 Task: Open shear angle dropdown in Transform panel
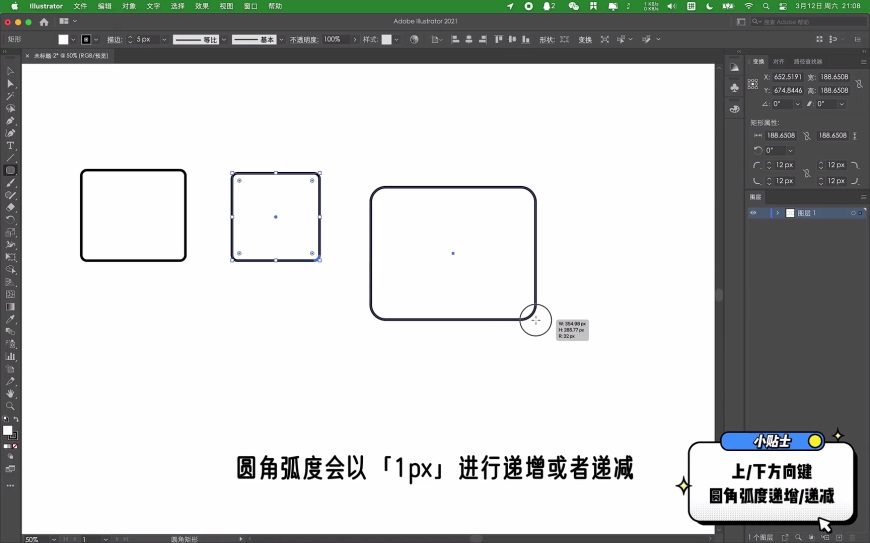tap(842, 104)
